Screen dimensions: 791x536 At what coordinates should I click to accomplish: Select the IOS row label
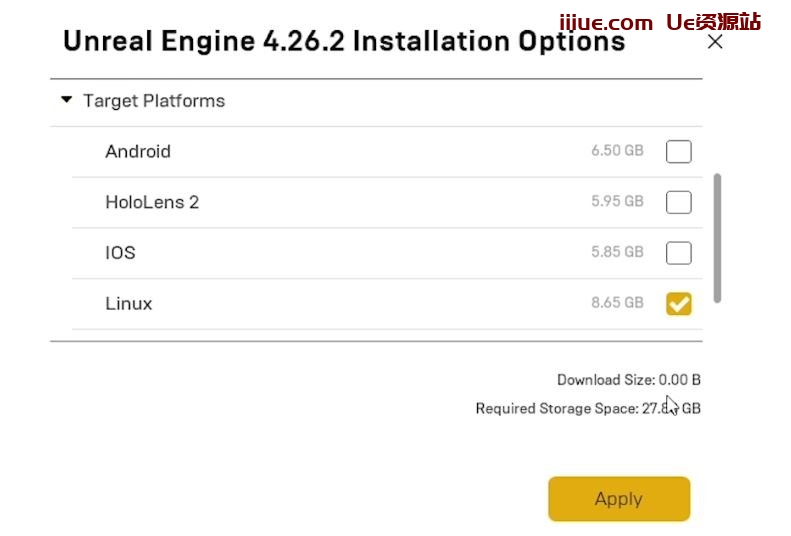coord(120,253)
